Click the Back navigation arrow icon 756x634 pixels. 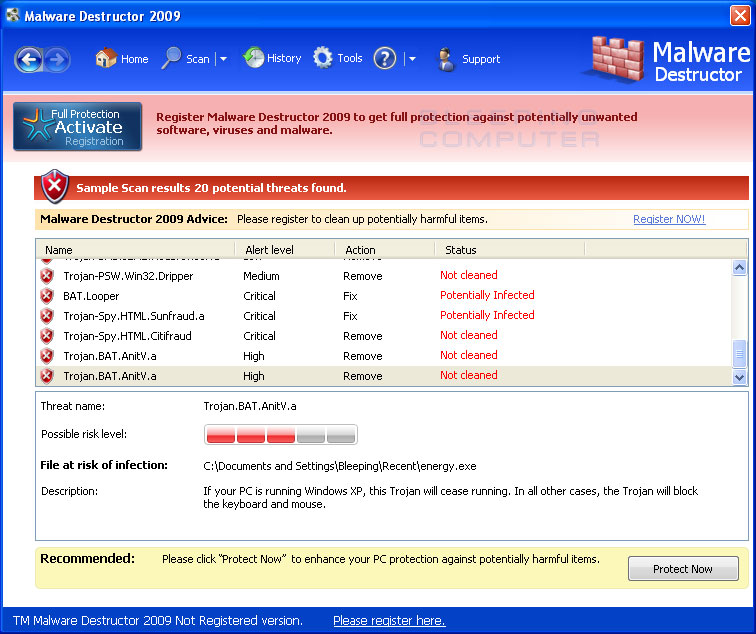coord(29,60)
